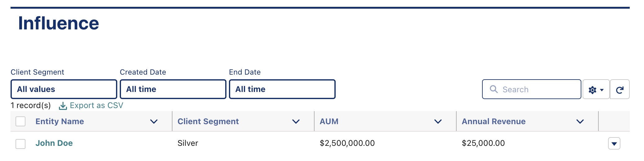Click the Entity Name column chevron
644x161 pixels.
[154, 121]
